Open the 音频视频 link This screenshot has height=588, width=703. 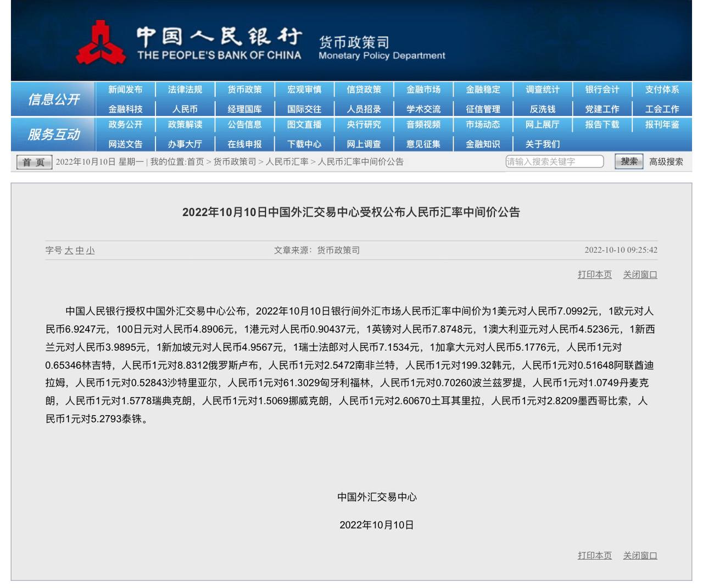tap(423, 125)
